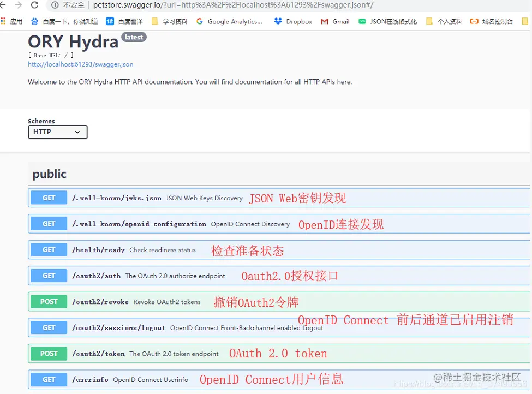The height and width of the screenshot is (394, 532).
Task: Open the JSON在线格式化 bookmark
Action: pyautogui.click(x=388, y=21)
